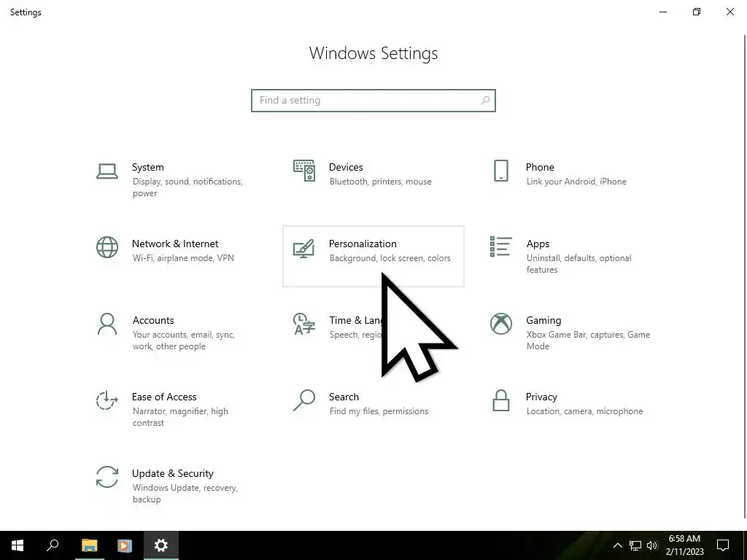Screen dimensions: 747x560
Task: Click the text "Narrator, magnifier, high contrast"
Action: (x=180, y=416)
